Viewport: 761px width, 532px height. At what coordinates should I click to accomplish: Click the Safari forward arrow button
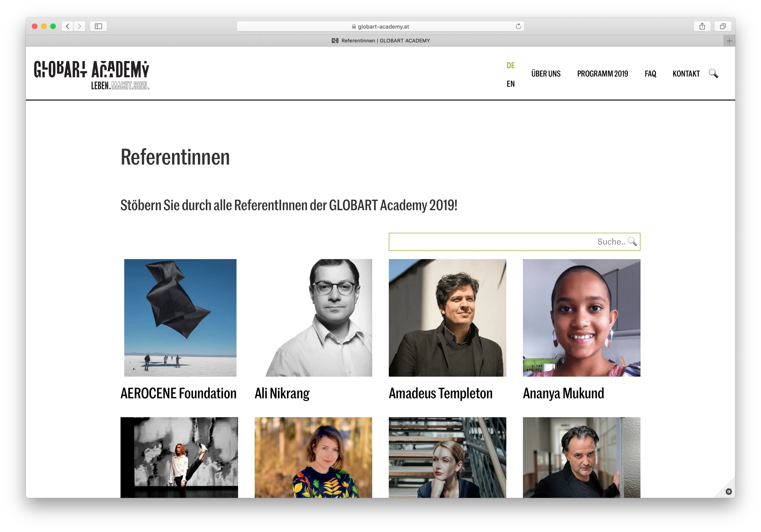80,26
